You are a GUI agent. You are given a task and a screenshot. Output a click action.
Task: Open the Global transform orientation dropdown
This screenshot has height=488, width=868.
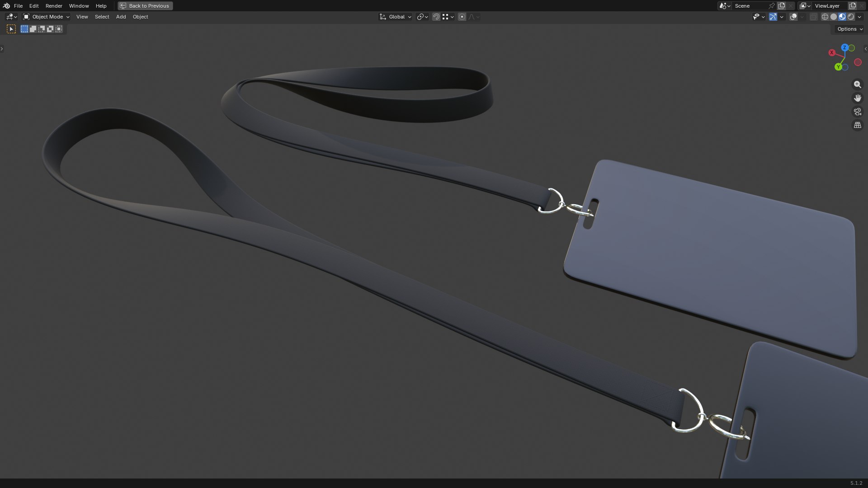396,17
